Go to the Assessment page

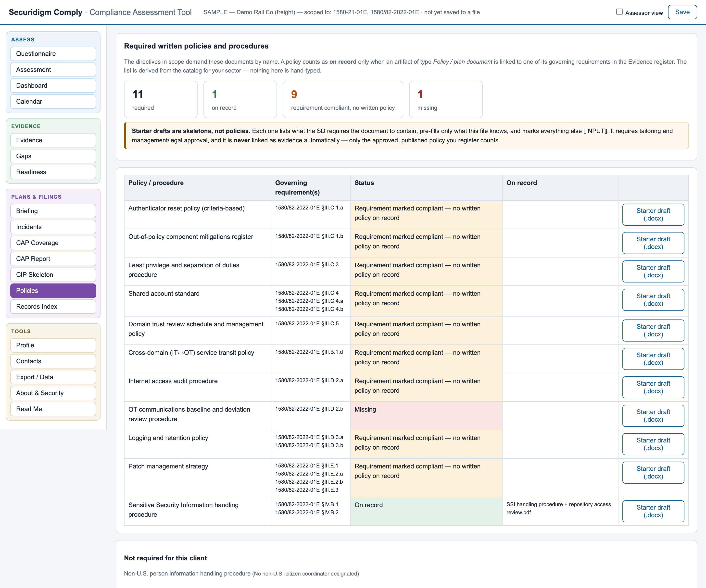[x=53, y=70]
